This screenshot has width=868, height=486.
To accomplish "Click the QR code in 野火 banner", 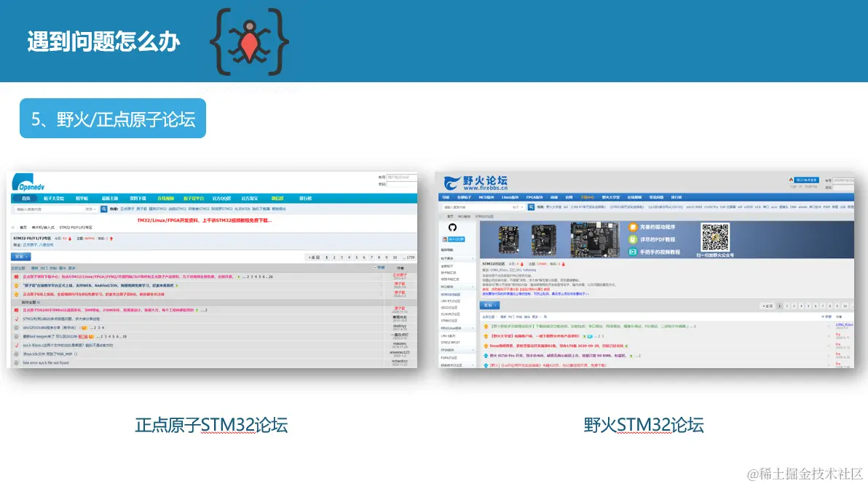I will 714,237.
